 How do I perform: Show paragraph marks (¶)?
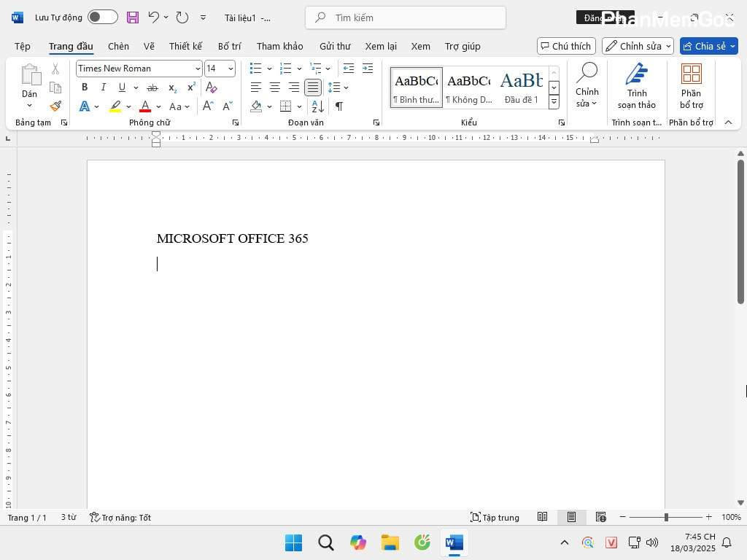pos(339,106)
